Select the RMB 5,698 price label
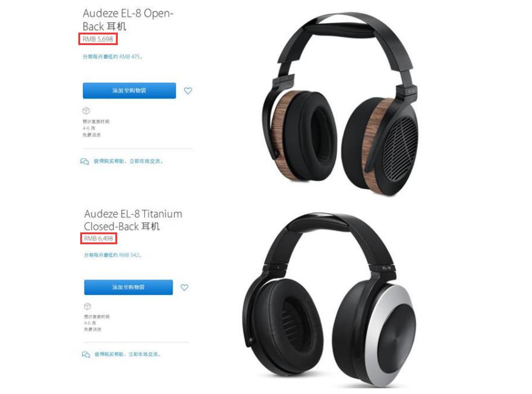The height and width of the screenshot is (394, 532). (98, 39)
